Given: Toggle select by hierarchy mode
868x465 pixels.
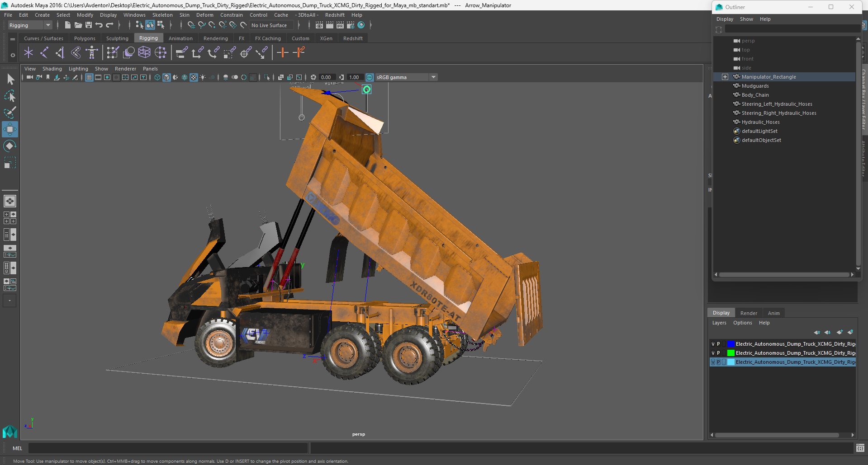Looking at the screenshot, I should coord(139,25).
